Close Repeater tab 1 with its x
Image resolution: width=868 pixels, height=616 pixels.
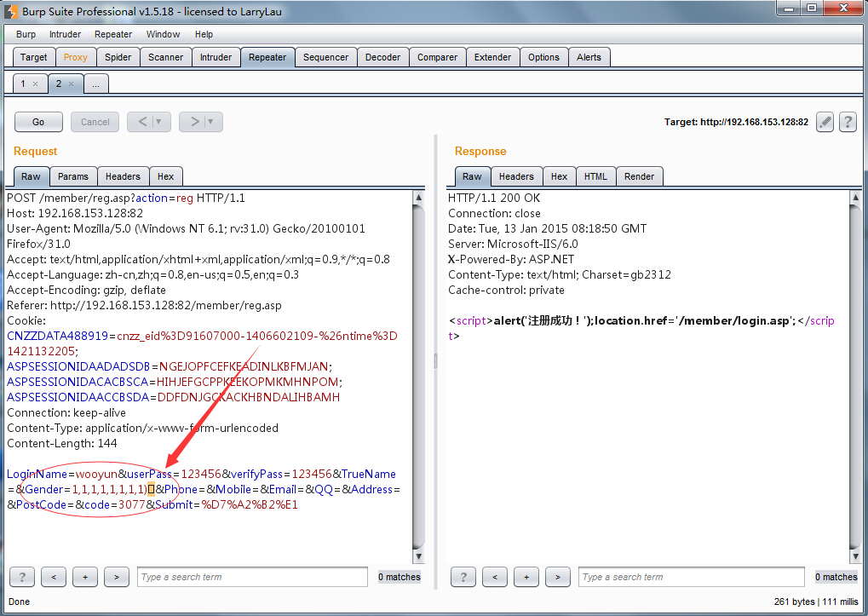tap(36, 84)
